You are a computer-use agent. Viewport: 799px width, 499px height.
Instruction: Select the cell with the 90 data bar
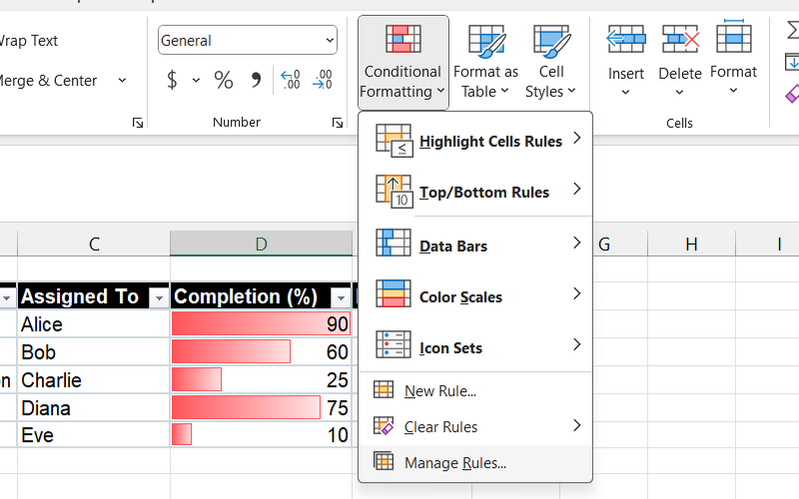261,325
